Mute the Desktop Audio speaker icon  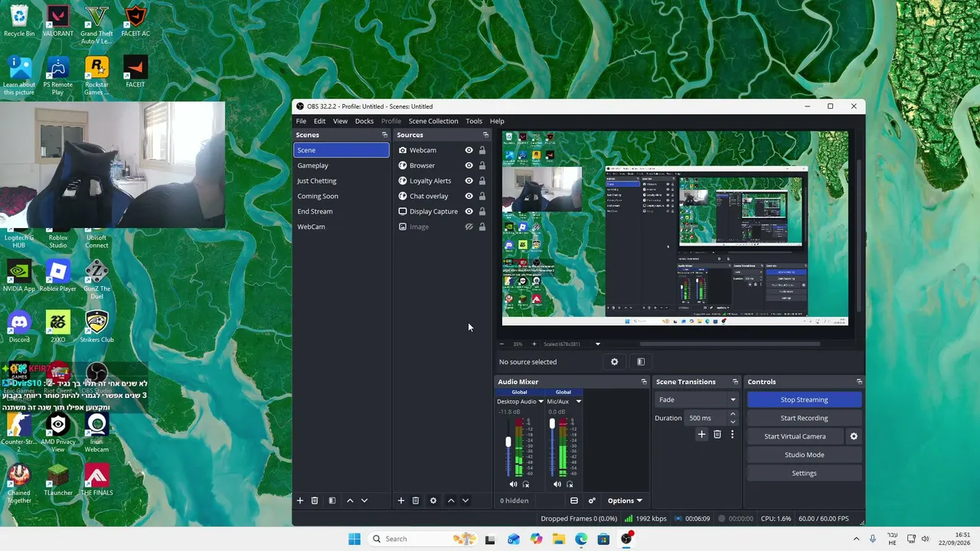pyautogui.click(x=513, y=484)
